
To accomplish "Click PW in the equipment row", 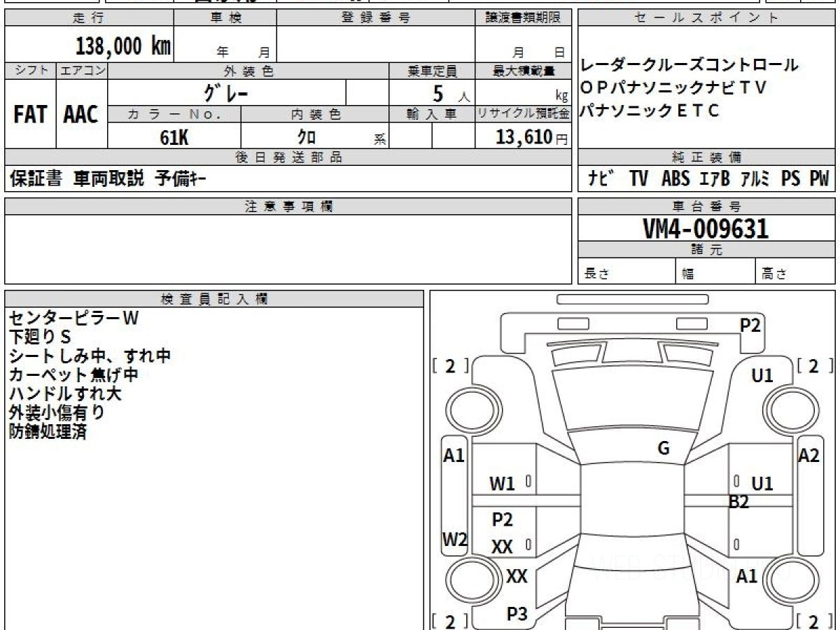I will [x=818, y=179].
